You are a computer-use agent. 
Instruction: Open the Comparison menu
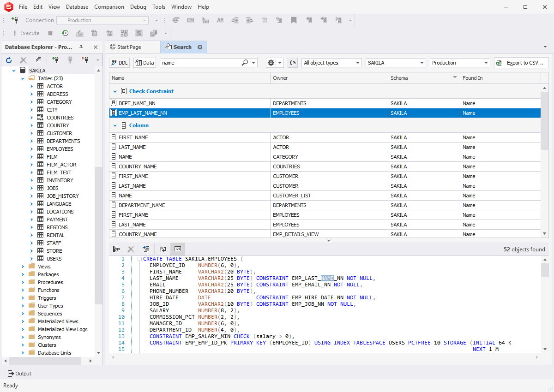click(x=109, y=7)
